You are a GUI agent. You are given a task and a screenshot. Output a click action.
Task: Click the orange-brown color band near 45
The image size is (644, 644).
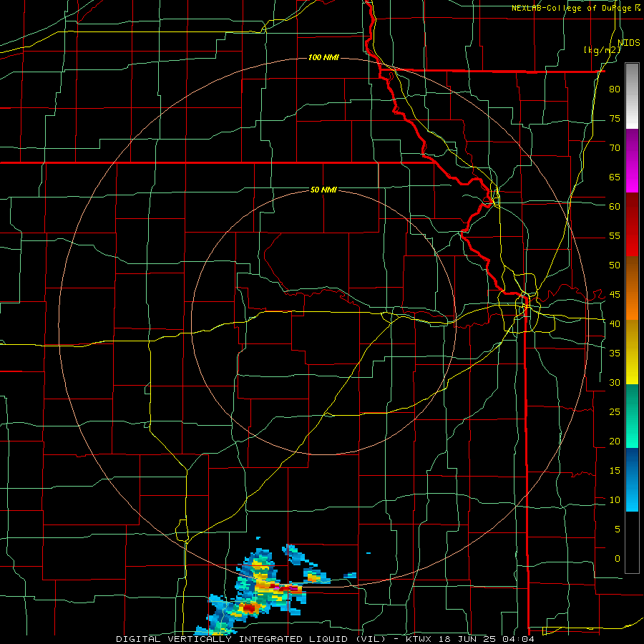632,288
